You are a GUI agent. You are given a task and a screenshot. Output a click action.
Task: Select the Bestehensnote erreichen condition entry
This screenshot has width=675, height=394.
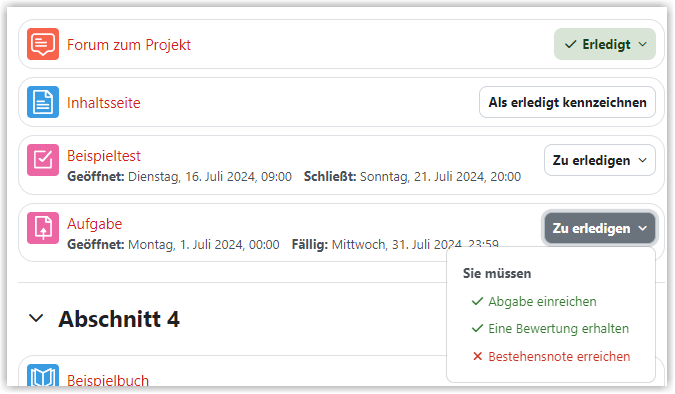(x=559, y=357)
